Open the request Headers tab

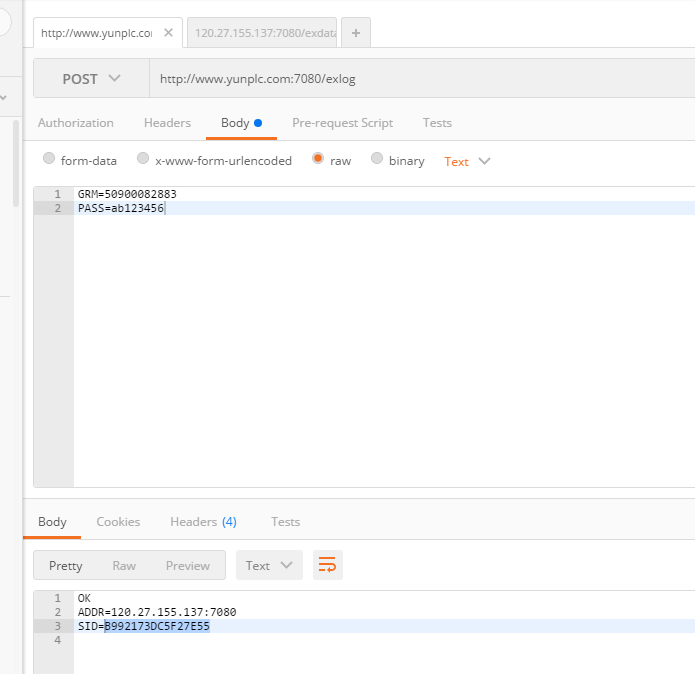pyautogui.click(x=167, y=123)
